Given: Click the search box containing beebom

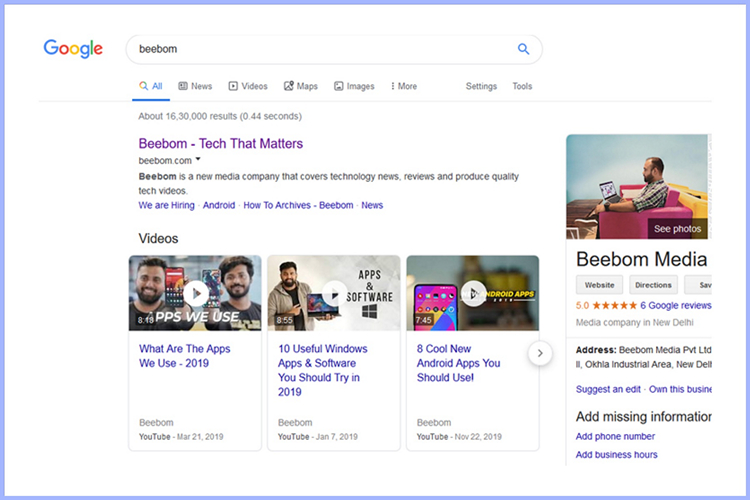Looking at the screenshot, I should coord(334,49).
